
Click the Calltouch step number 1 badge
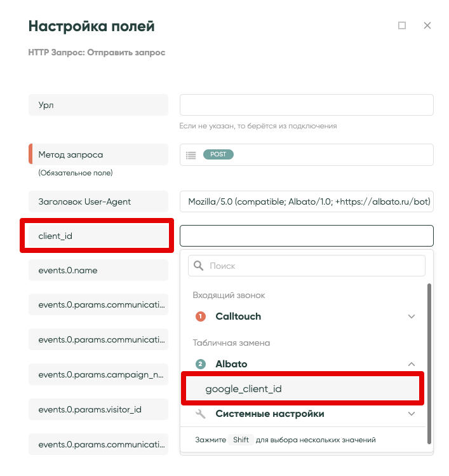click(201, 316)
